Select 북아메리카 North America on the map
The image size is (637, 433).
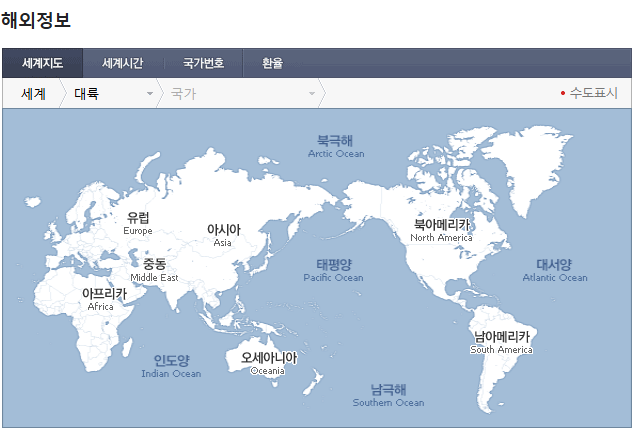(x=442, y=230)
